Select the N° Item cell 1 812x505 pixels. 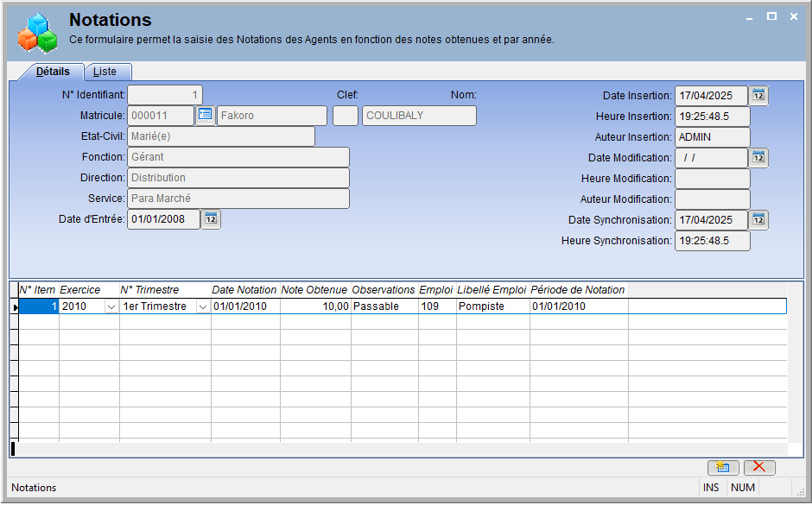tap(39, 306)
